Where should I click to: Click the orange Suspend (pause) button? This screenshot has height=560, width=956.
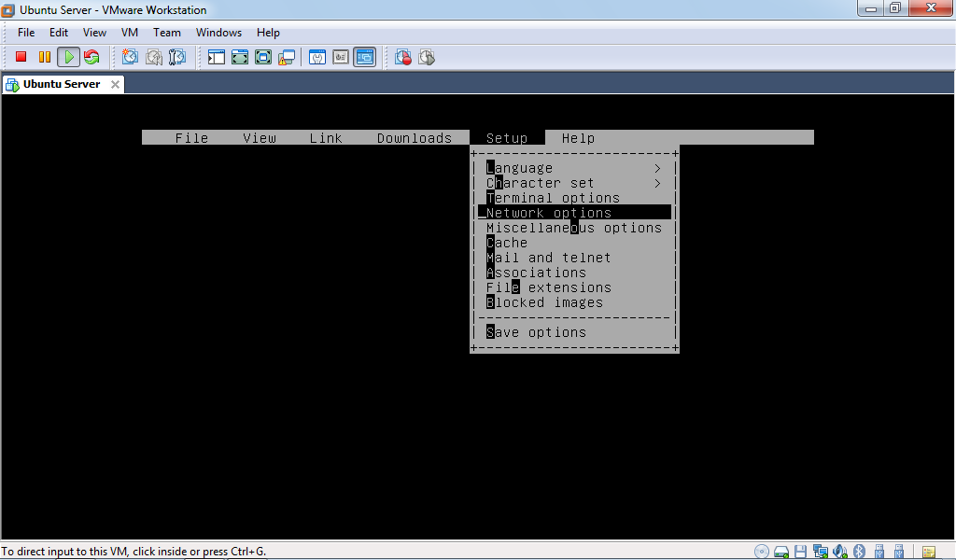(45, 57)
